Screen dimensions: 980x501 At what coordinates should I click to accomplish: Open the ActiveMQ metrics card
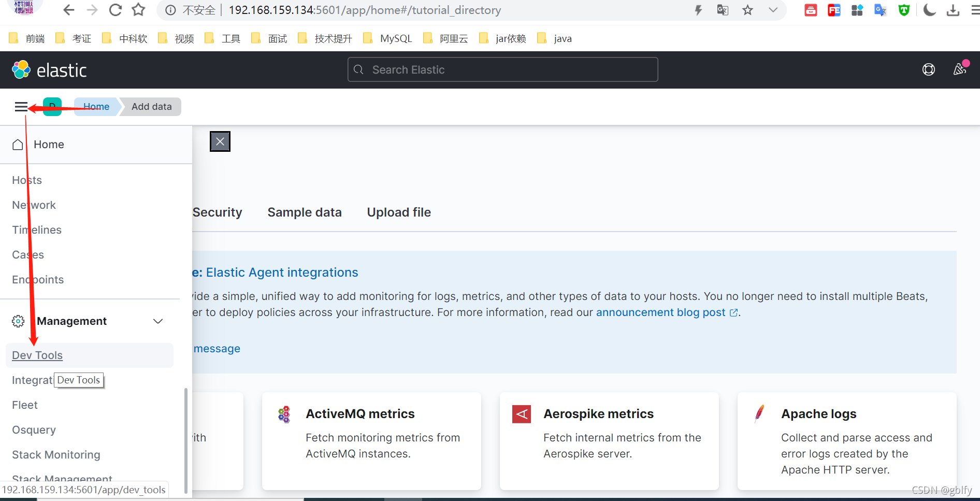tap(371, 441)
